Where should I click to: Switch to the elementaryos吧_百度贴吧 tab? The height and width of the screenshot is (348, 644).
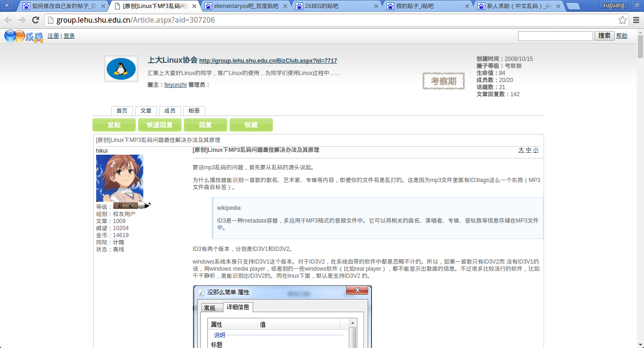(x=246, y=6)
